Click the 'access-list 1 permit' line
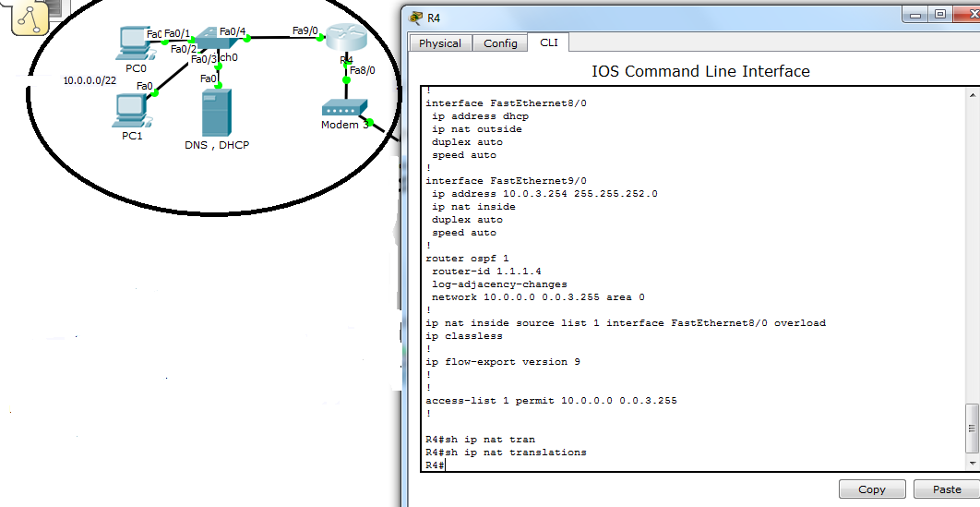The width and height of the screenshot is (980, 507). 551,400
